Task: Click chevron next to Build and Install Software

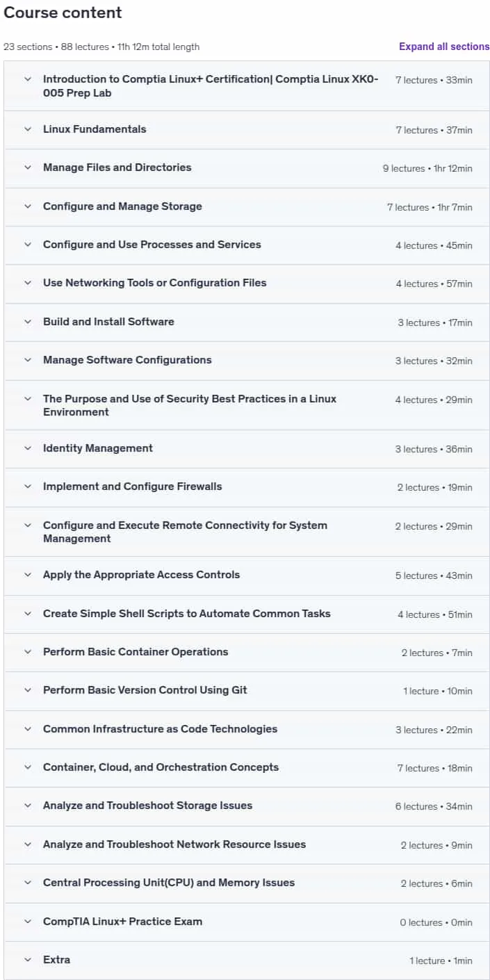Action: pos(28,322)
